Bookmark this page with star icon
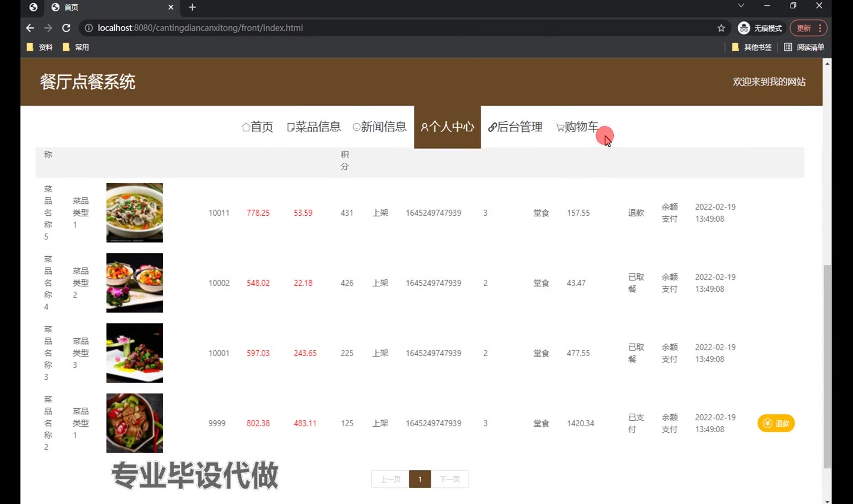Screen dimensions: 853x504 coord(721,28)
